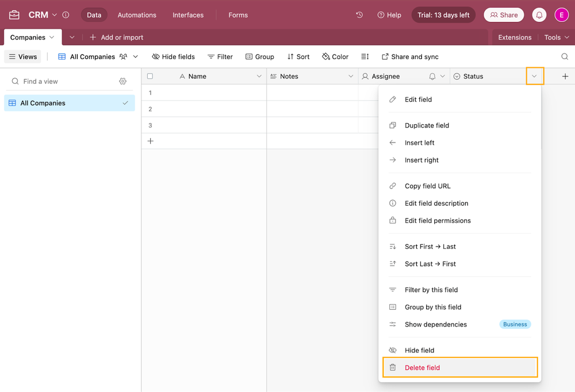
Task: Open snapshot history
Action: (x=359, y=14)
